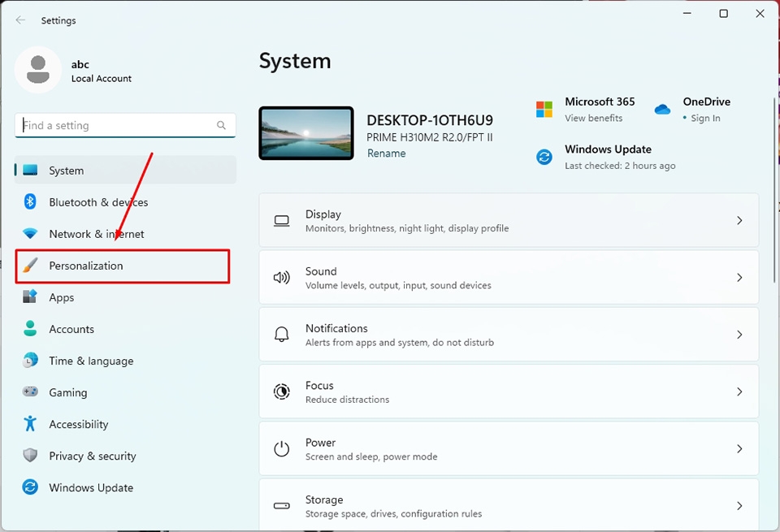Image resolution: width=780 pixels, height=532 pixels.
Task: Click the Personalization paintbrush icon
Action: click(x=30, y=266)
